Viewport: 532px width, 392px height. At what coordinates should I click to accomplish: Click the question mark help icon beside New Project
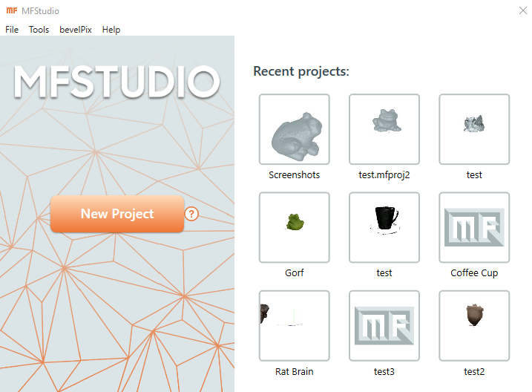[191, 214]
